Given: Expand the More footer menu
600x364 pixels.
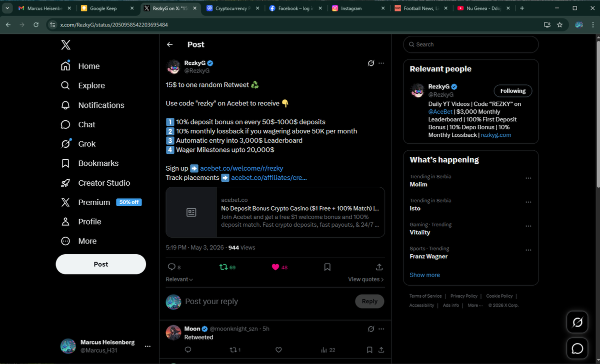Looking at the screenshot, I should pyautogui.click(x=475, y=305).
